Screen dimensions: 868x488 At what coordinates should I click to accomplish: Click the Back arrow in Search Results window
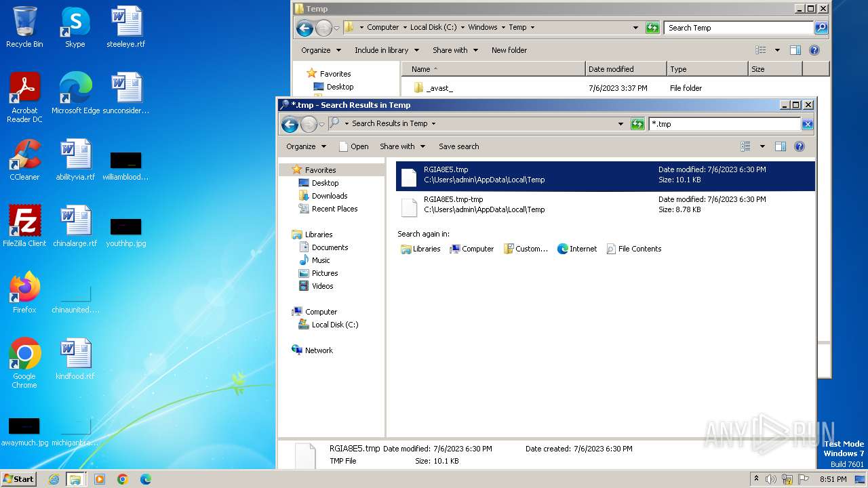(290, 124)
